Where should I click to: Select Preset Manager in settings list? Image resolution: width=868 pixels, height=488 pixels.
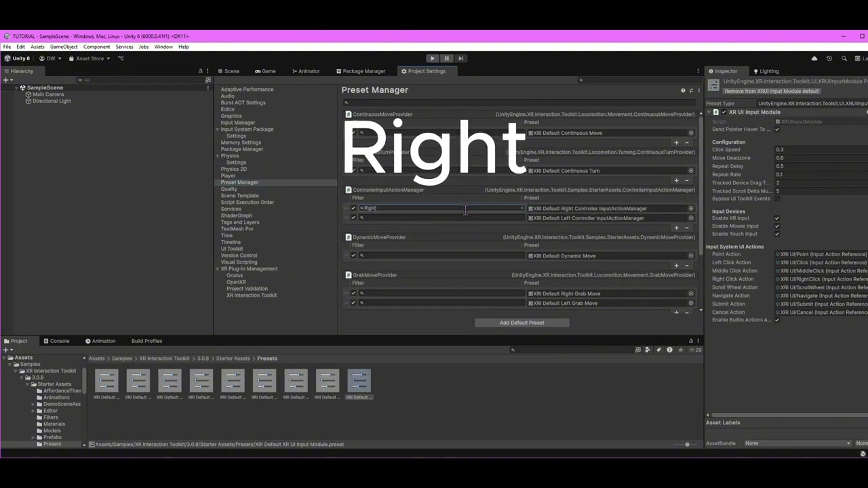click(x=239, y=182)
